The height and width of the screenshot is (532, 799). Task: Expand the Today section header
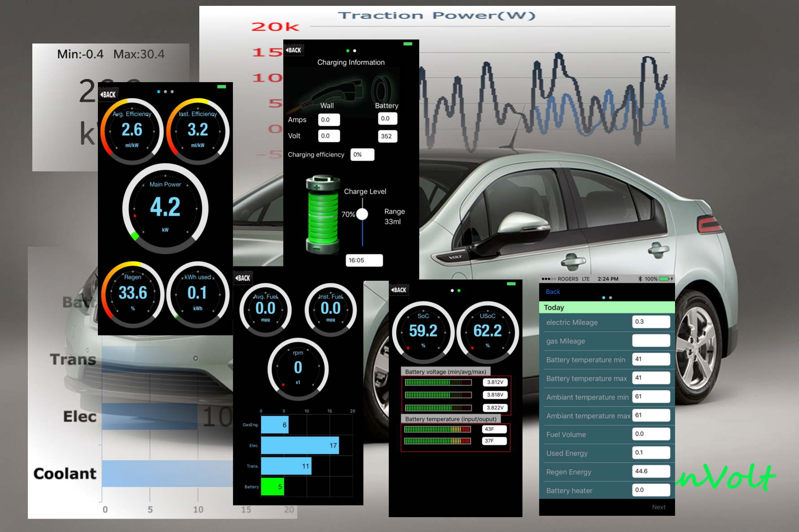(553, 307)
